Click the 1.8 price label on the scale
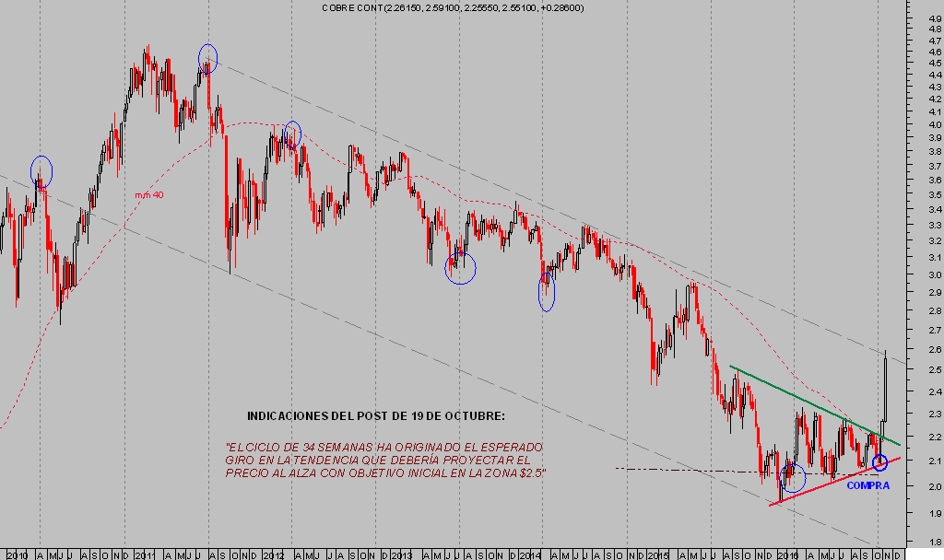This screenshot has height=560, width=944. coord(935,542)
